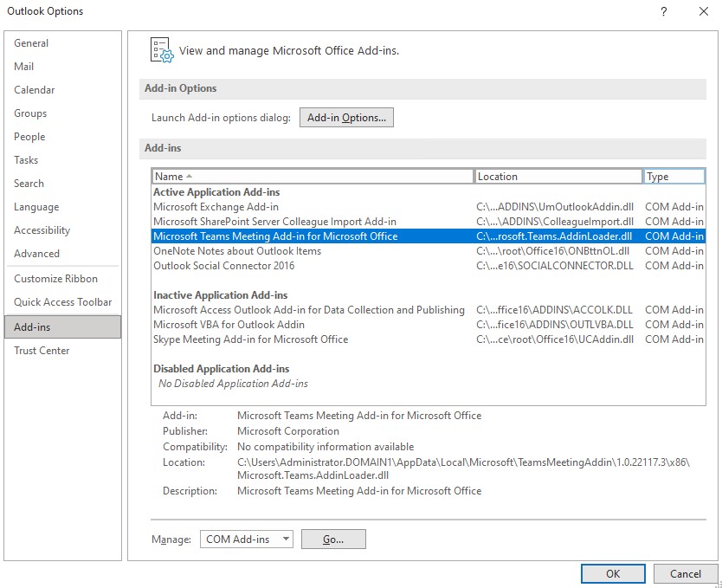Image resolution: width=722 pixels, height=588 pixels.
Task: Select Microsoft Teams Meeting Add-in row
Action: click(429, 236)
